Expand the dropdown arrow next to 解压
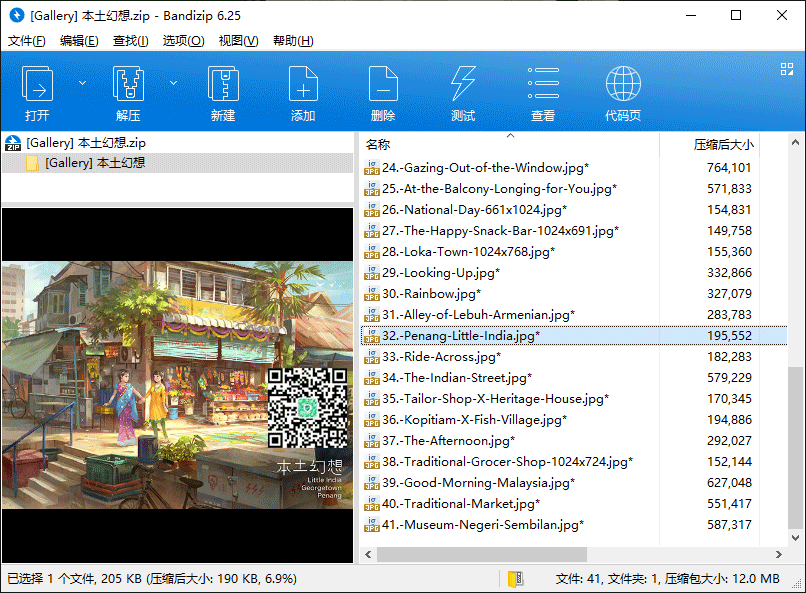 click(x=173, y=83)
